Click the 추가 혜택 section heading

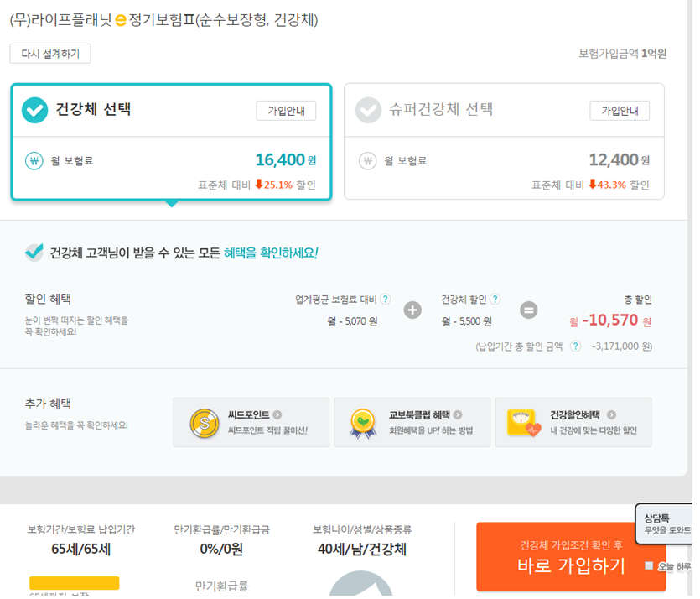click(48, 404)
